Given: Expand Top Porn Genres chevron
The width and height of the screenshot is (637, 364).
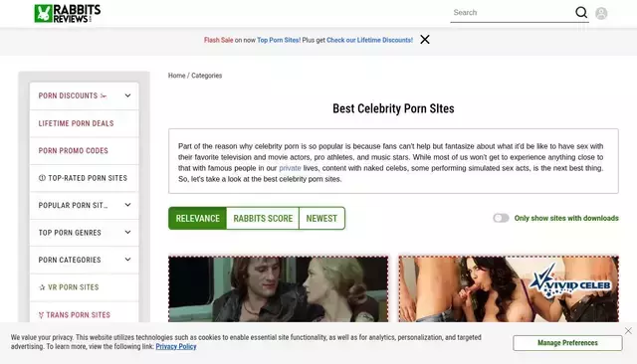Looking at the screenshot, I should (127, 232).
